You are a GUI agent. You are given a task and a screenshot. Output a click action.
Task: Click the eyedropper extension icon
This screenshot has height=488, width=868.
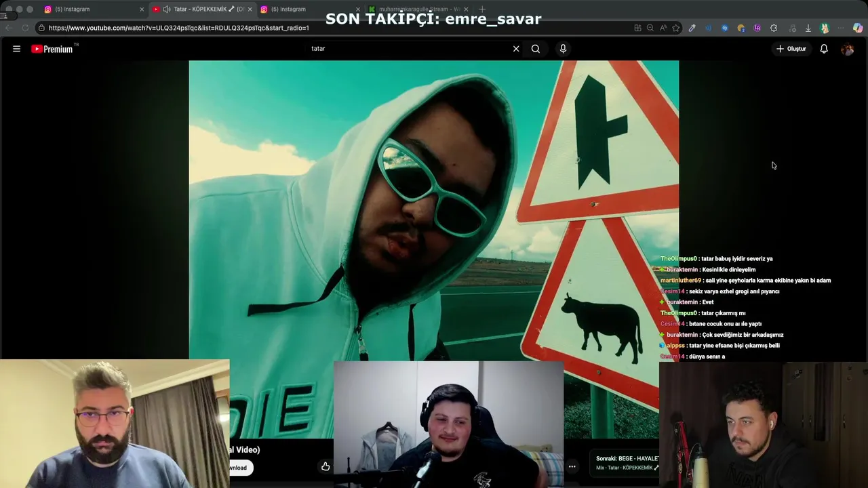point(692,28)
